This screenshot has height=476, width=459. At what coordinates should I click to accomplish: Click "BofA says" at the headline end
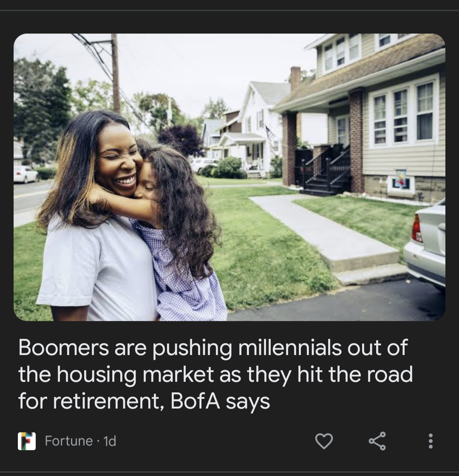click(x=220, y=401)
